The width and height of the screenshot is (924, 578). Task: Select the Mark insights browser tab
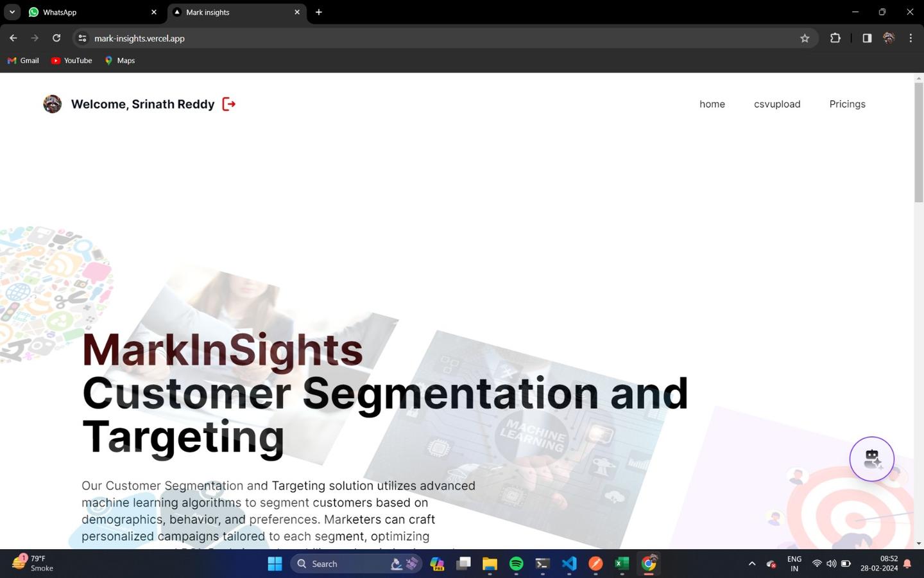click(x=237, y=12)
